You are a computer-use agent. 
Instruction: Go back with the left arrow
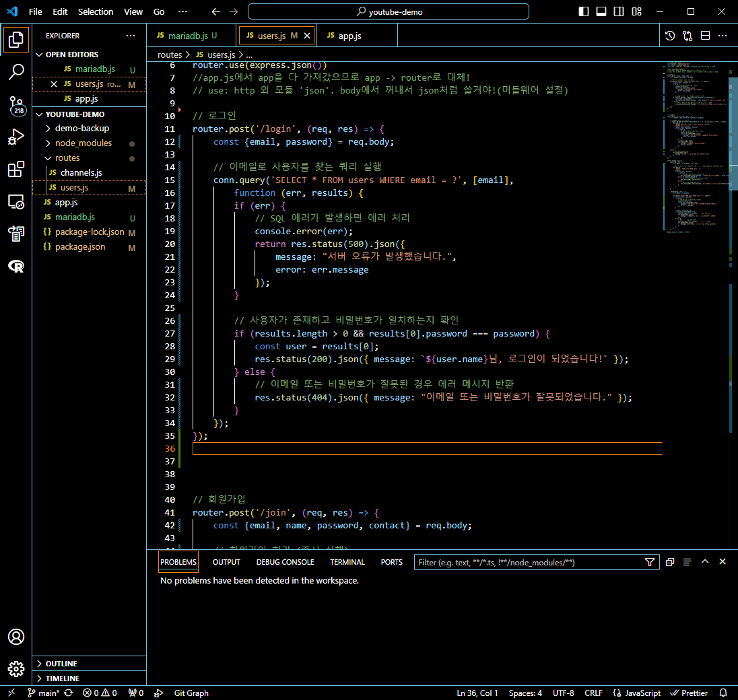(215, 11)
